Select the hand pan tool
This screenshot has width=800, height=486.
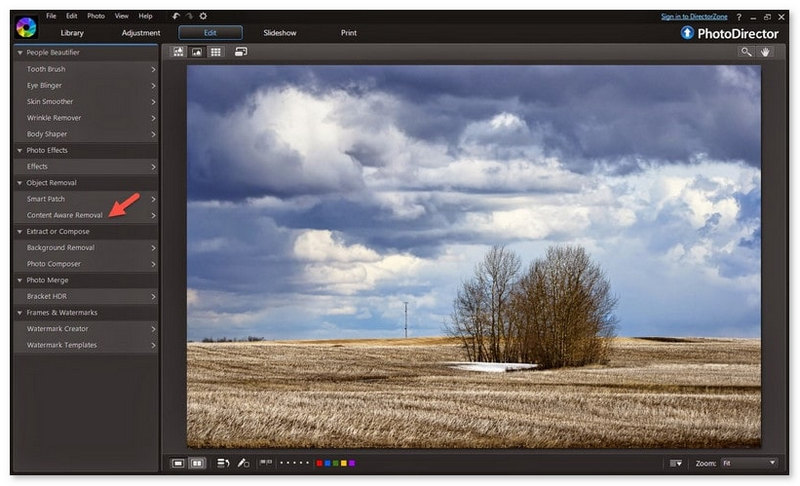coord(765,52)
